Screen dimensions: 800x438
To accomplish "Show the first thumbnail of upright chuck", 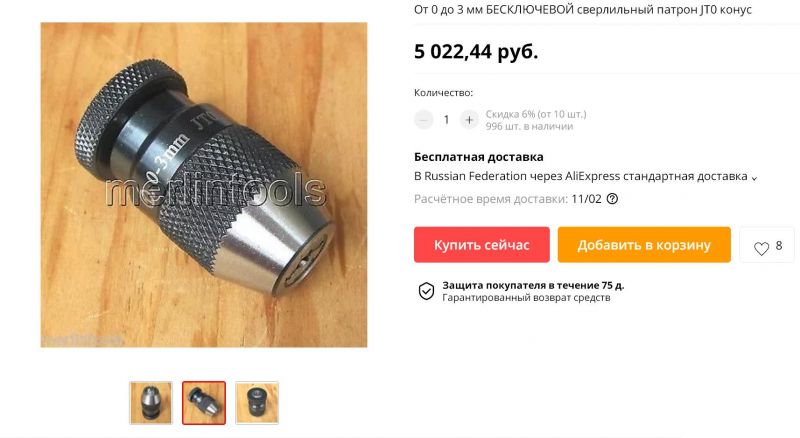I will tap(151, 403).
